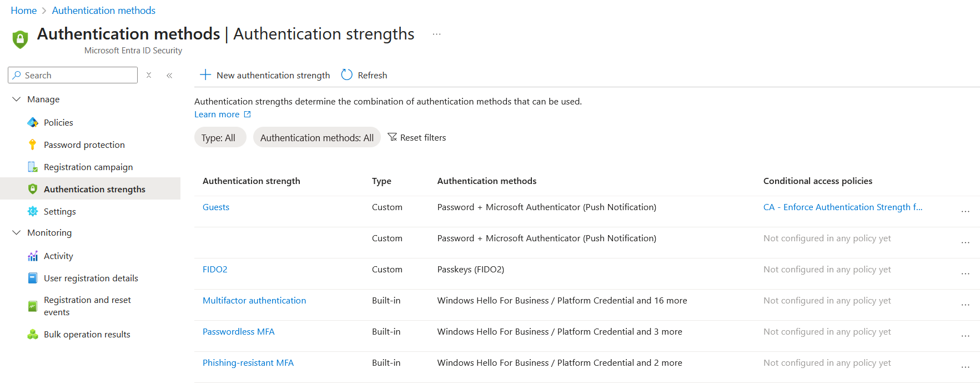Open the Phishing-resistant MFA link

(x=248, y=362)
